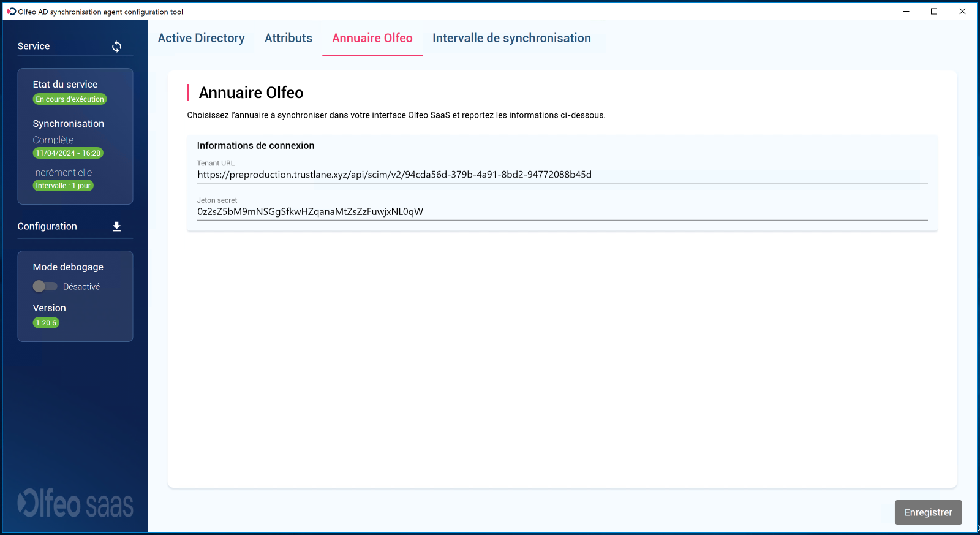Click the 'Etat du service' heading
Image resolution: width=980 pixels, height=535 pixels.
tap(65, 85)
